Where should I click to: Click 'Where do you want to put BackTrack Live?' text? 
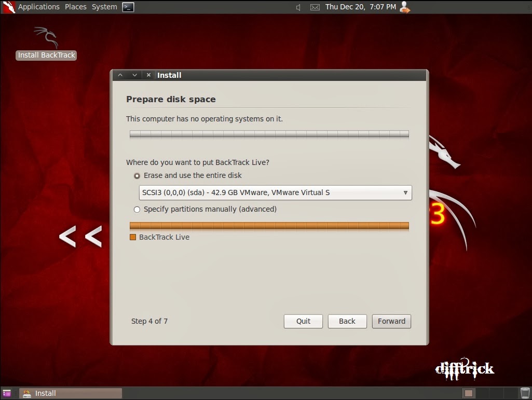tap(197, 162)
